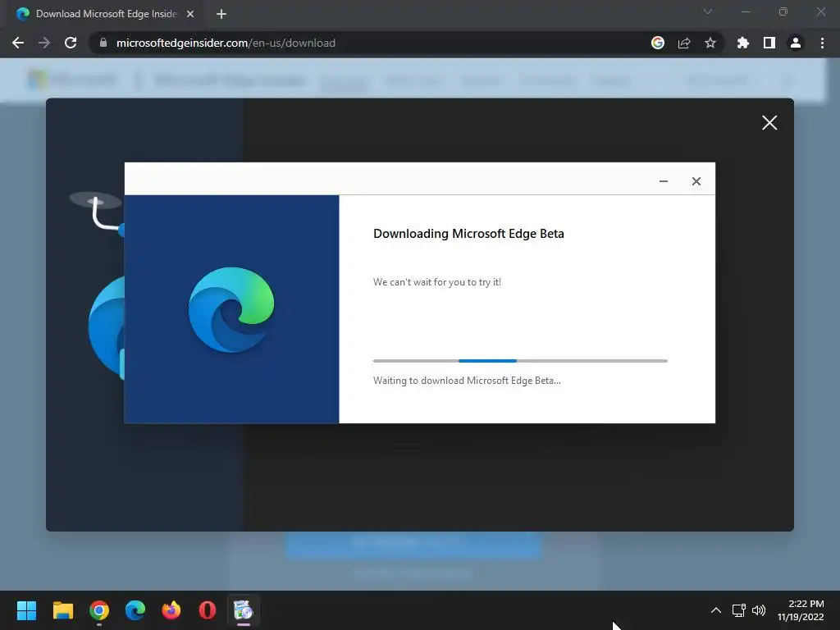Open the Chrome extensions puzzle icon

point(743,43)
